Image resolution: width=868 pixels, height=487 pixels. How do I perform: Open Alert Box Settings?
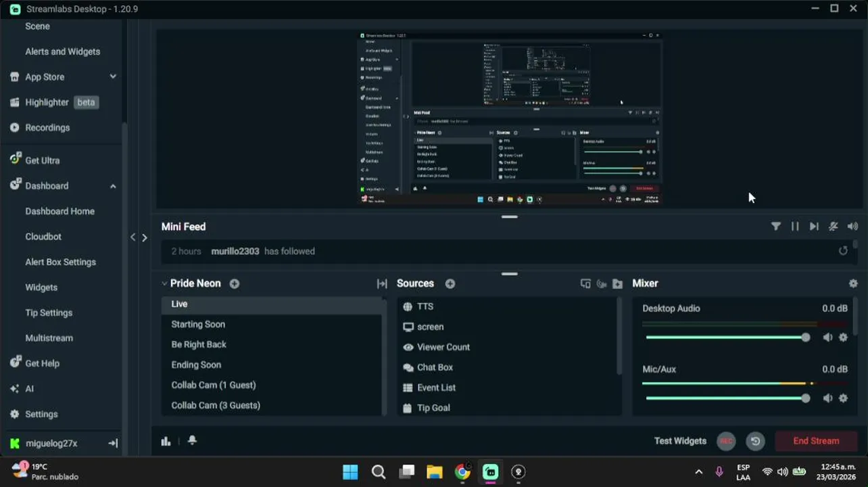click(x=60, y=262)
